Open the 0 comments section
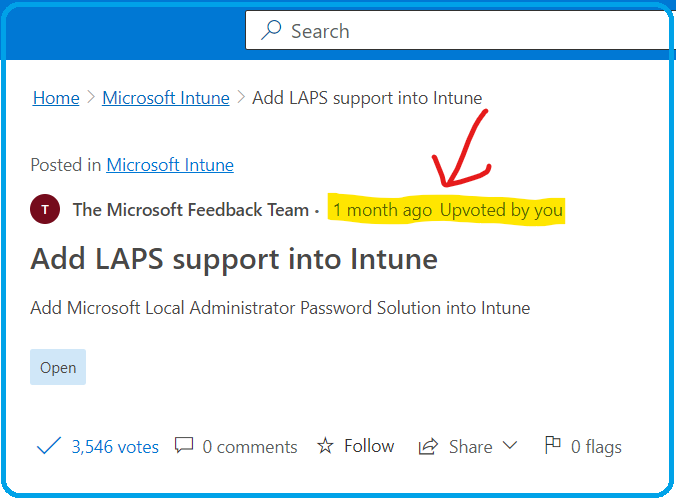Screen dimensions: 676x500 pos(250,447)
